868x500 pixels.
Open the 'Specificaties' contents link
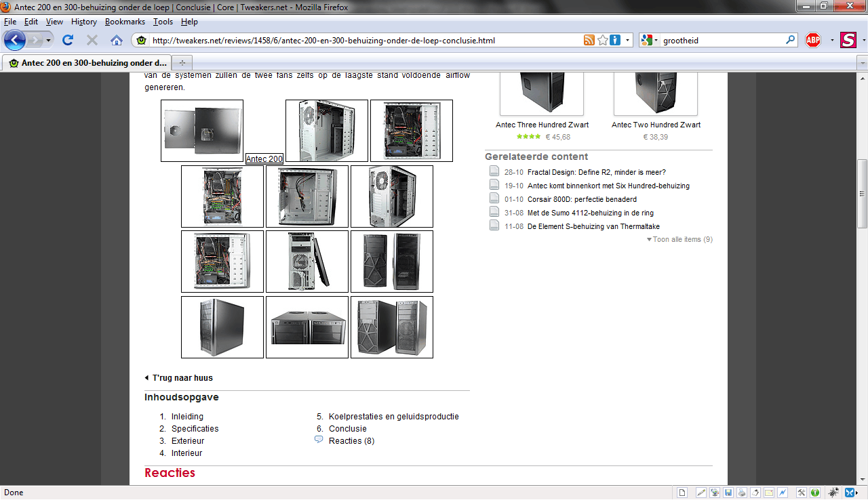click(195, 429)
